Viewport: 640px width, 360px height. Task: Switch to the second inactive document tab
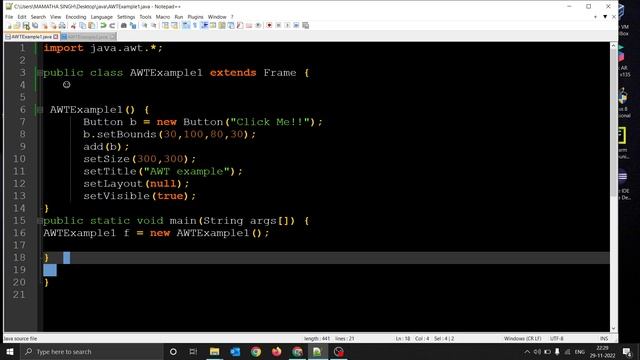coord(88,37)
